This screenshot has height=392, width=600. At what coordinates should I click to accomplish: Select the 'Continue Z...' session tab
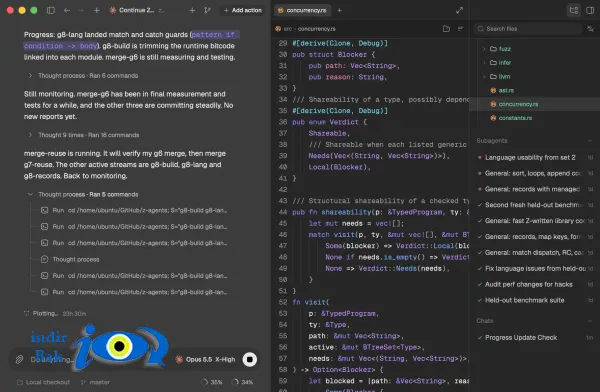pyautogui.click(x=136, y=10)
